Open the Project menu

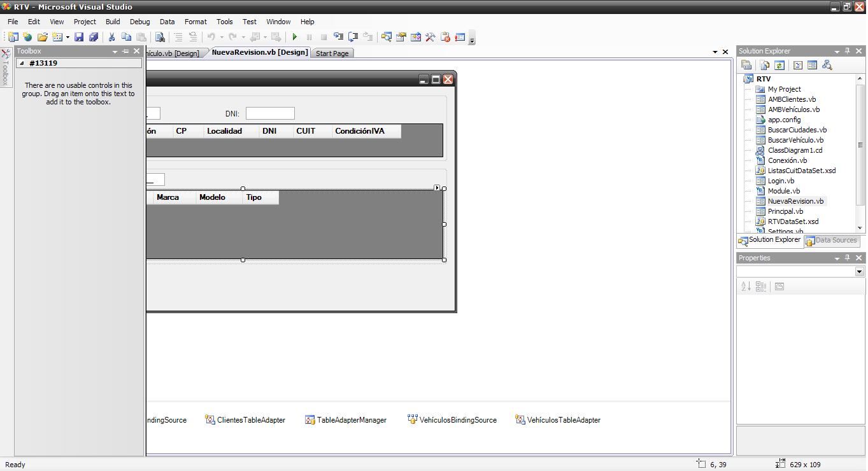(x=85, y=22)
